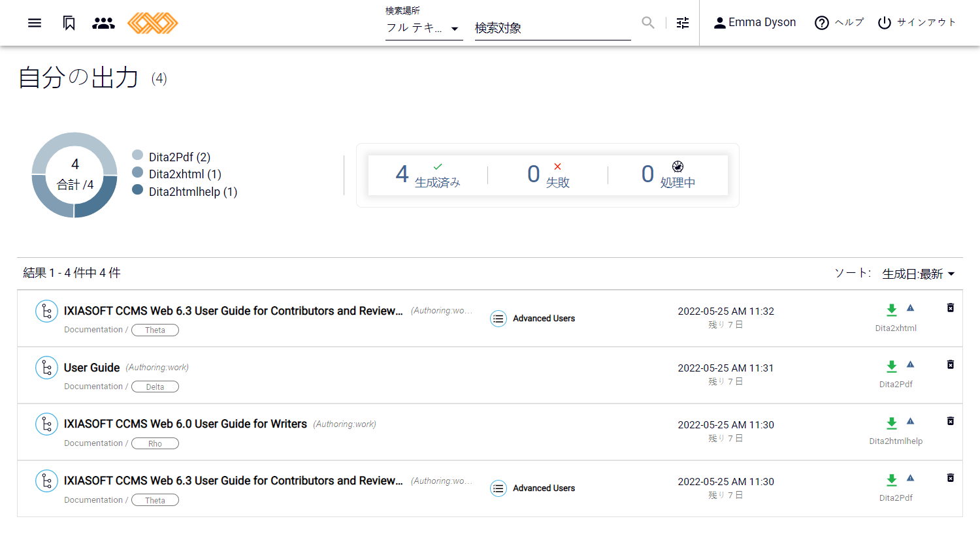Delete the User Guide output row
Image resolution: width=980 pixels, height=555 pixels.
pyautogui.click(x=951, y=364)
